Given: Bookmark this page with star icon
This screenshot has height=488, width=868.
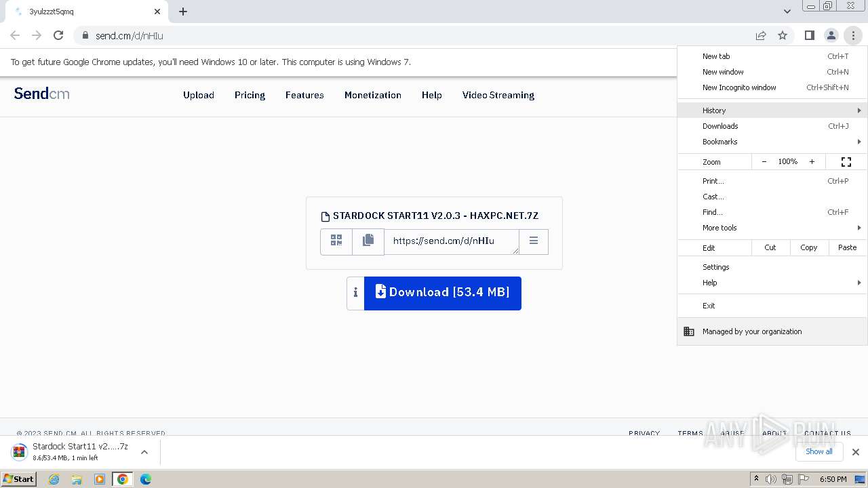Looking at the screenshot, I should [783, 35].
